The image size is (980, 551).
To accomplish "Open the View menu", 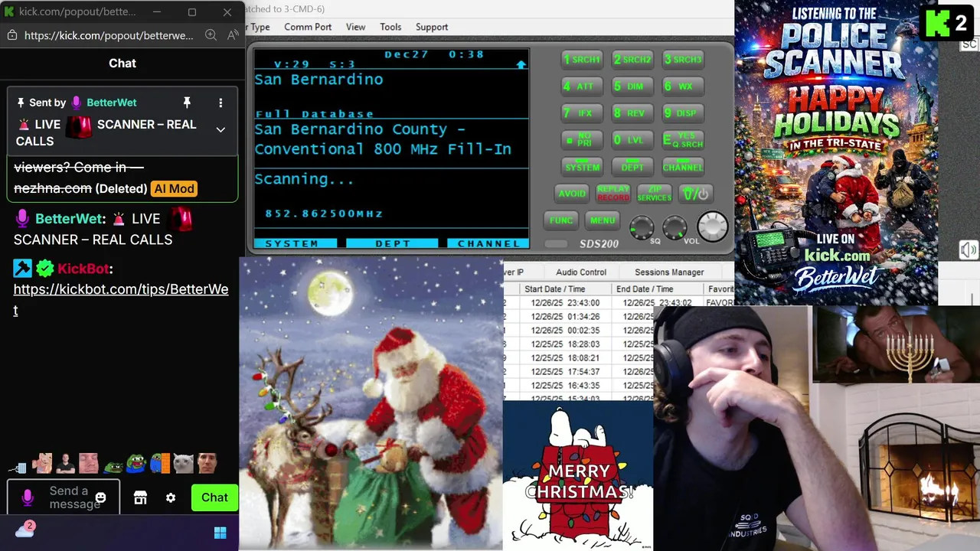I will [x=355, y=27].
